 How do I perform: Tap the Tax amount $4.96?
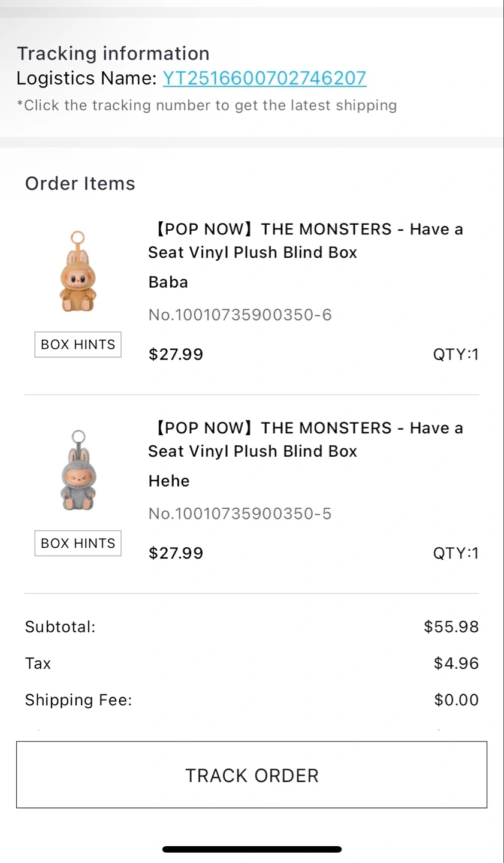click(x=456, y=663)
